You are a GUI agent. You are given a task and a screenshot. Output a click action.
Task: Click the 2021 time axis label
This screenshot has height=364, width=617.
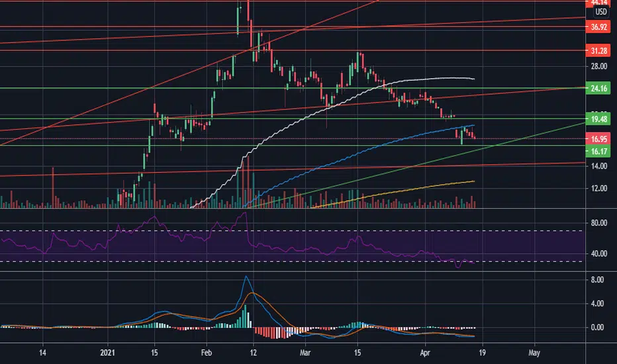click(107, 353)
